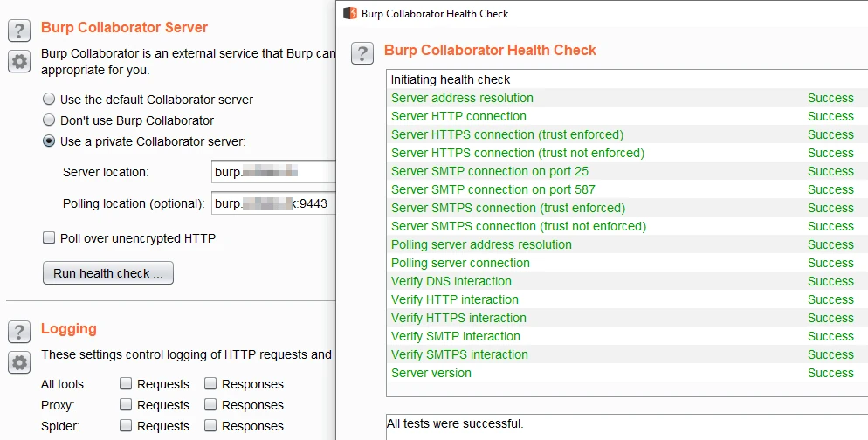Focus the Server location field

tap(273, 172)
